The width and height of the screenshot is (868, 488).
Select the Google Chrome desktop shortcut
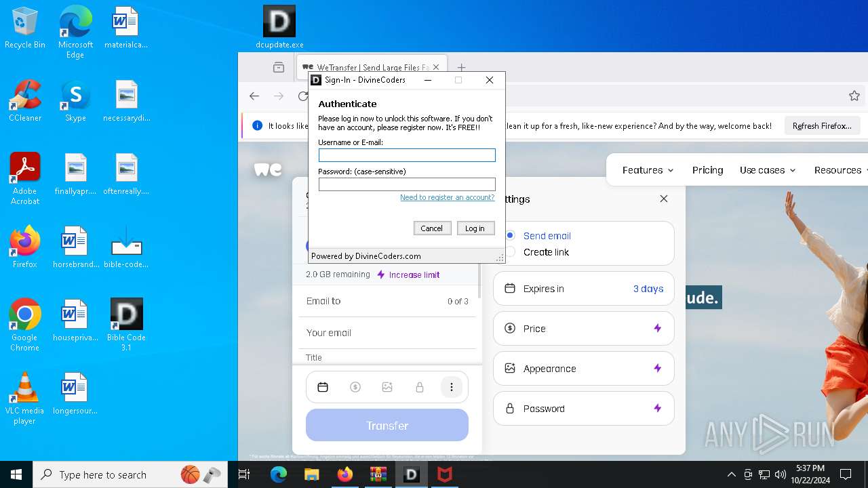pyautogui.click(x=25, y=325)
